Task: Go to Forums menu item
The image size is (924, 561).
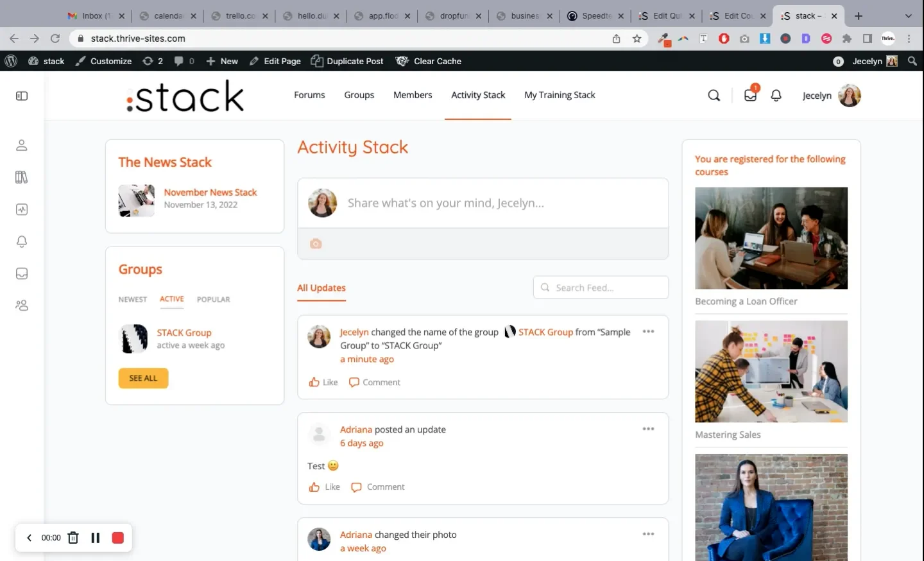Action: (309, 95)
